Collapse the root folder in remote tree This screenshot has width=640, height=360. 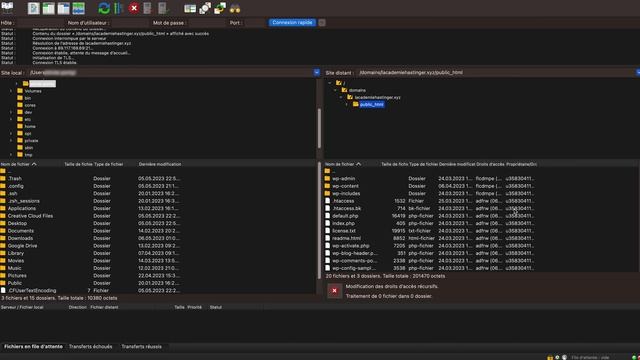(x=330, y=83)
